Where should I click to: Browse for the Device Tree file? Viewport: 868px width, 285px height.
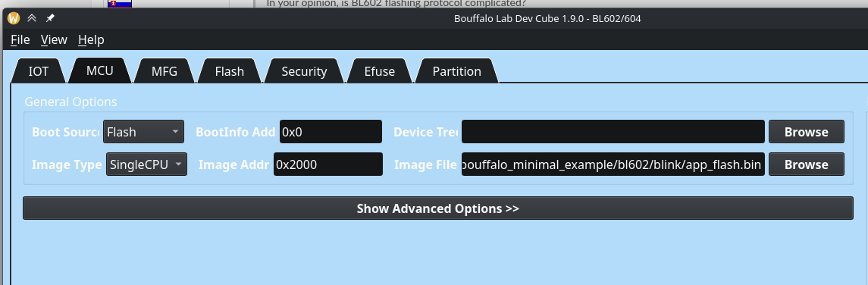[806, 132]
